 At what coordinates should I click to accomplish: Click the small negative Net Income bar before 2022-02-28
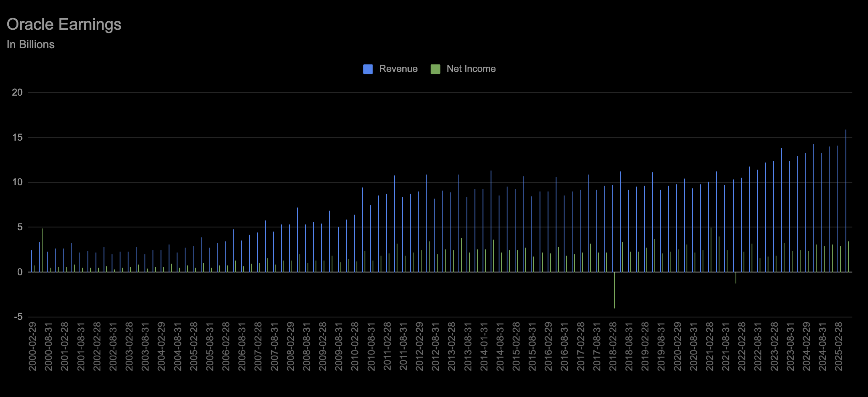click(736, 278)
